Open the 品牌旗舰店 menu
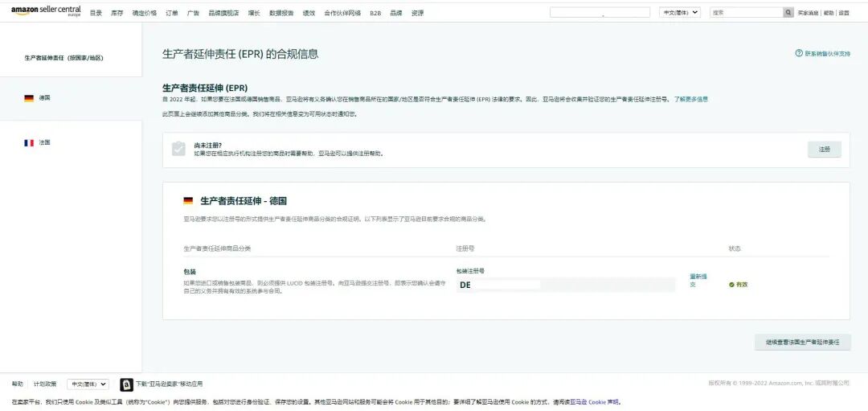The width and height of the screenshot is (868, 411). pos(223,13)
